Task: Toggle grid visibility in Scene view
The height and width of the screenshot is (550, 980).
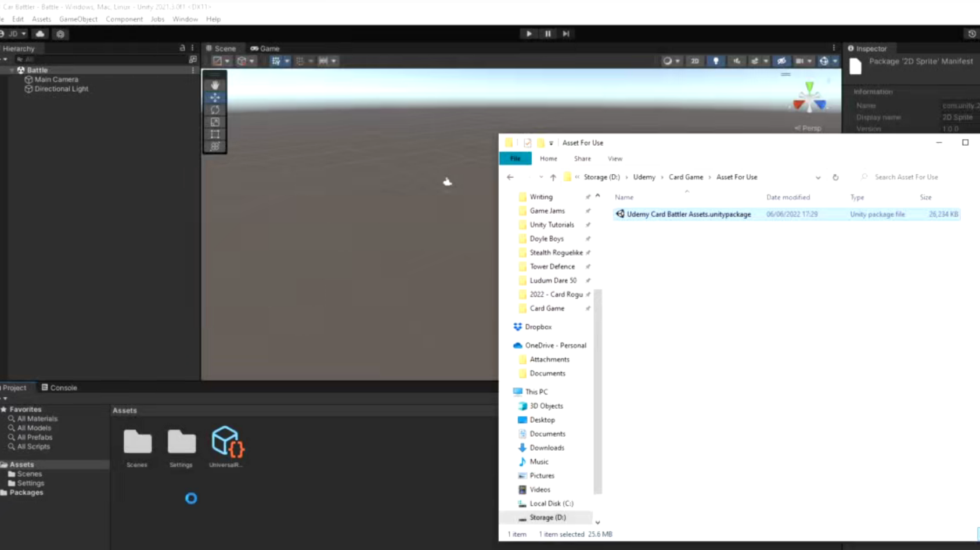Action: [x=276, y=61]
